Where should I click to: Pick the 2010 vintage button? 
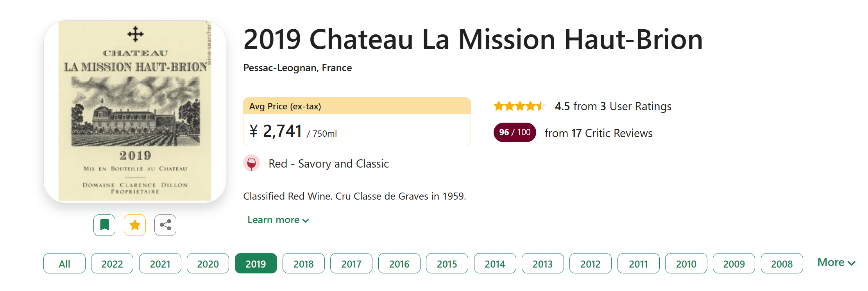[x=686, y=264]
